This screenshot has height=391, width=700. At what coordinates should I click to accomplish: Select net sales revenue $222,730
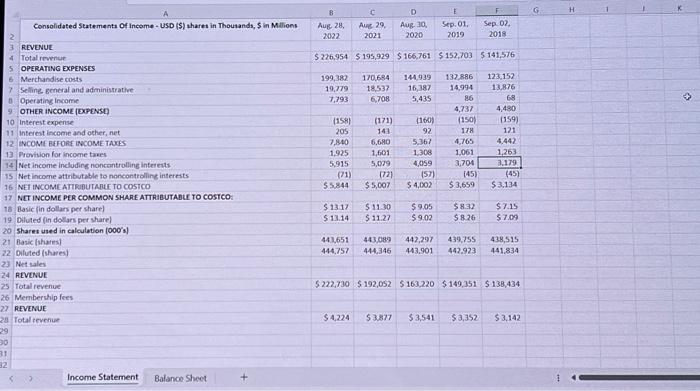pyautogui.click(x=332, y=284)
